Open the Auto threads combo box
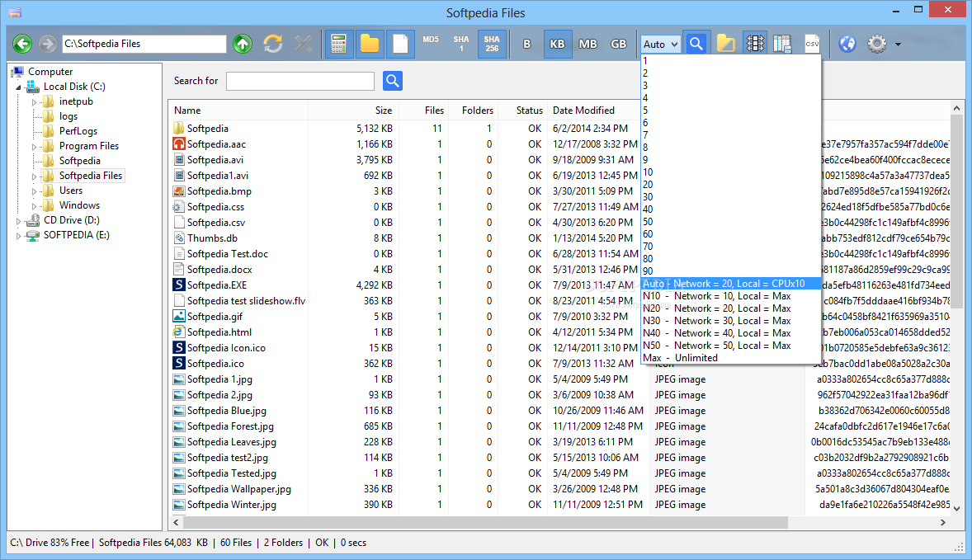The image size is (972, 560). [x=660, y=44]
